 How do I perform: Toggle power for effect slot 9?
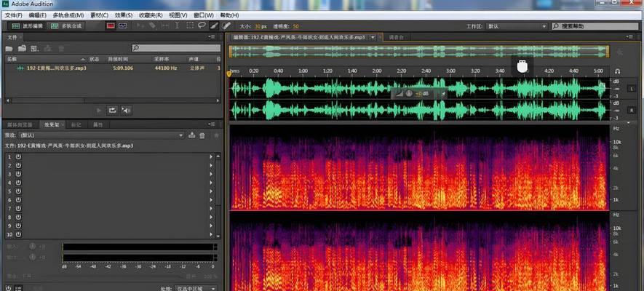click(x=18, y=226)
